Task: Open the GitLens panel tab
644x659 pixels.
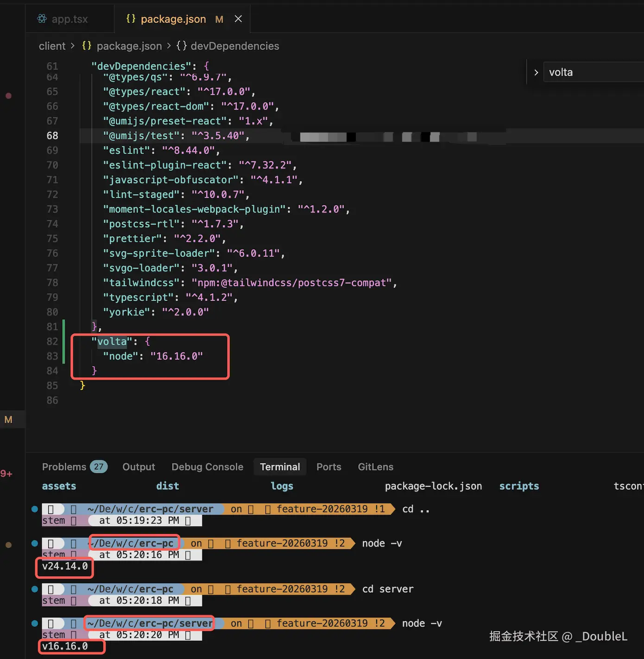Action: pos(375,467)
